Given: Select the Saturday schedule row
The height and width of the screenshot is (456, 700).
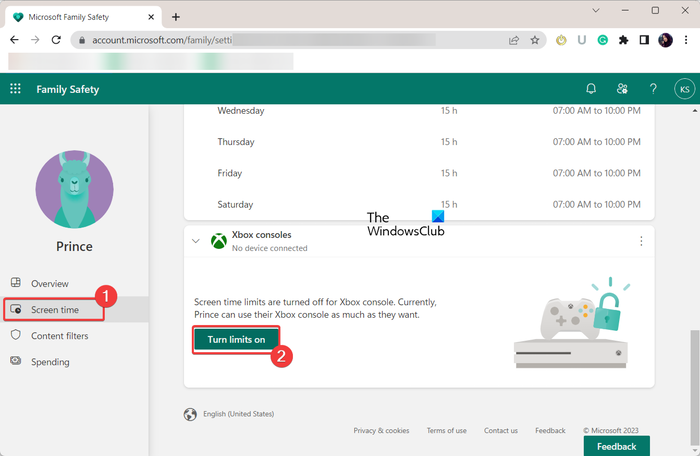Looking at the screenshot, I should (419, 204).
